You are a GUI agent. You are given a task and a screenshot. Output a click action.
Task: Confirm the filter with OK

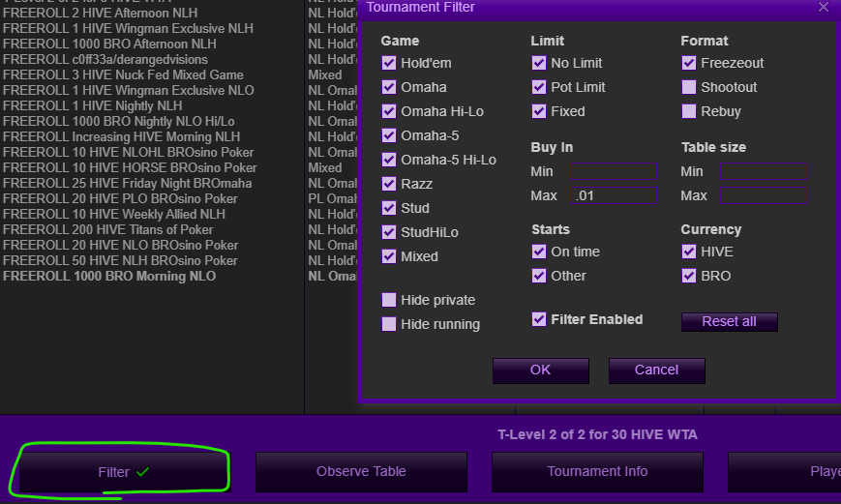point(541,371)
